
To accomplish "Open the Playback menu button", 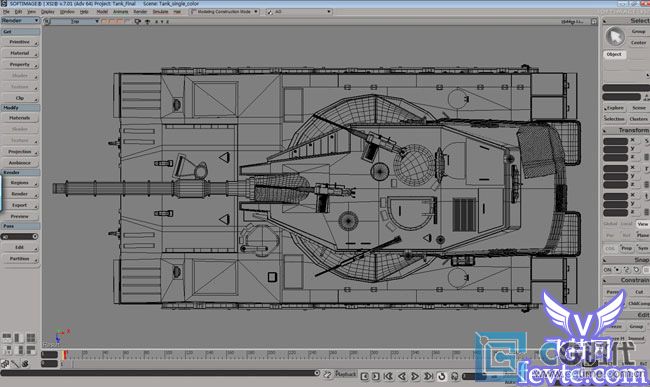I will [x=346, y=374].
